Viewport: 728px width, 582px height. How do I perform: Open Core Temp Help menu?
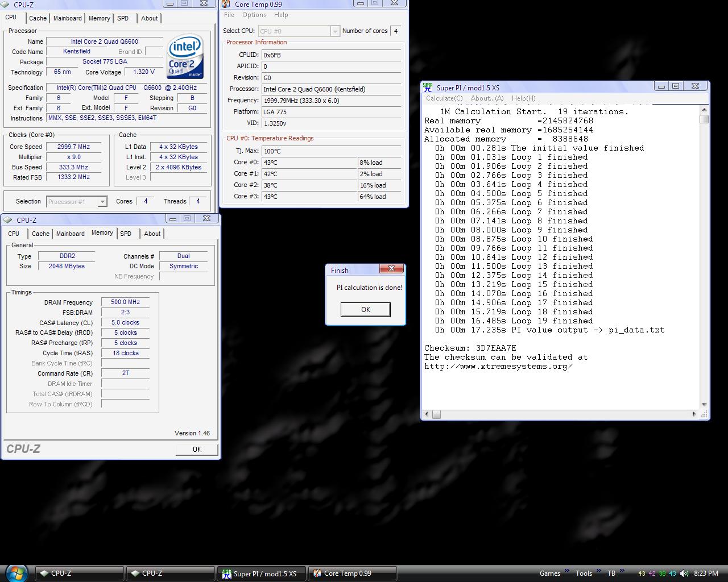click(x=281, y=15)
